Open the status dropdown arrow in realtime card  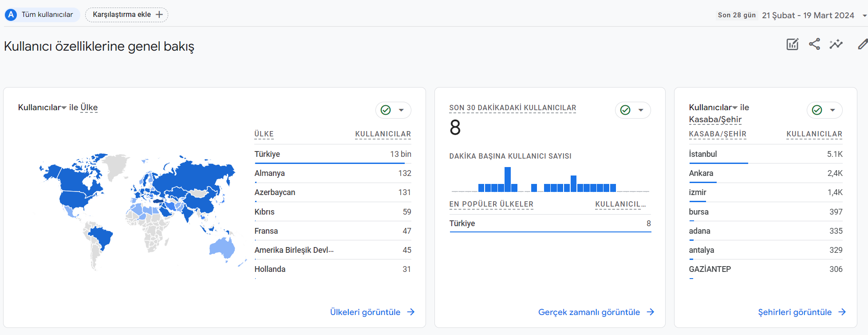click(641, 110)
